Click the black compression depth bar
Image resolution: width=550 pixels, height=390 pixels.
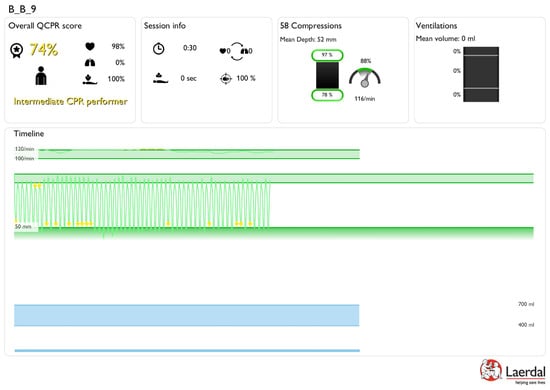pyautogui.click(x=327, y=75)
